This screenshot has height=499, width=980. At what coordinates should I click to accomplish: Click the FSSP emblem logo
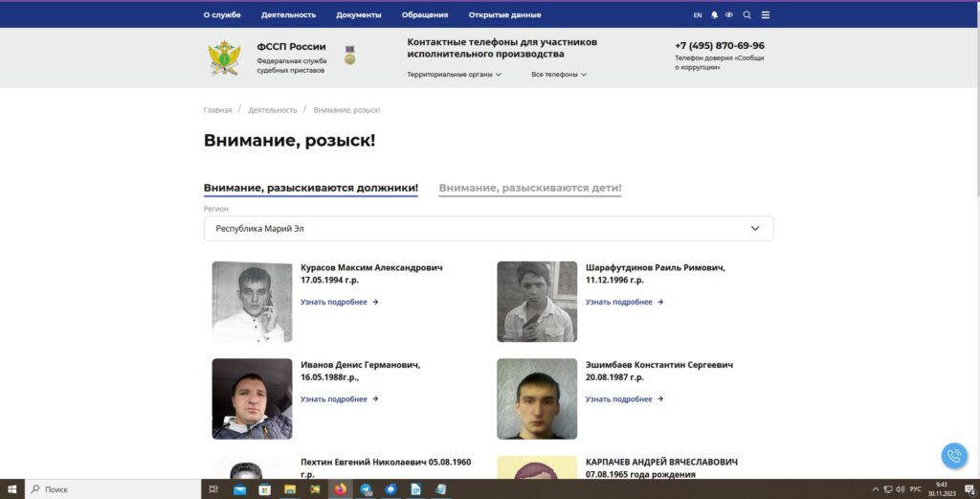[225, 57]
